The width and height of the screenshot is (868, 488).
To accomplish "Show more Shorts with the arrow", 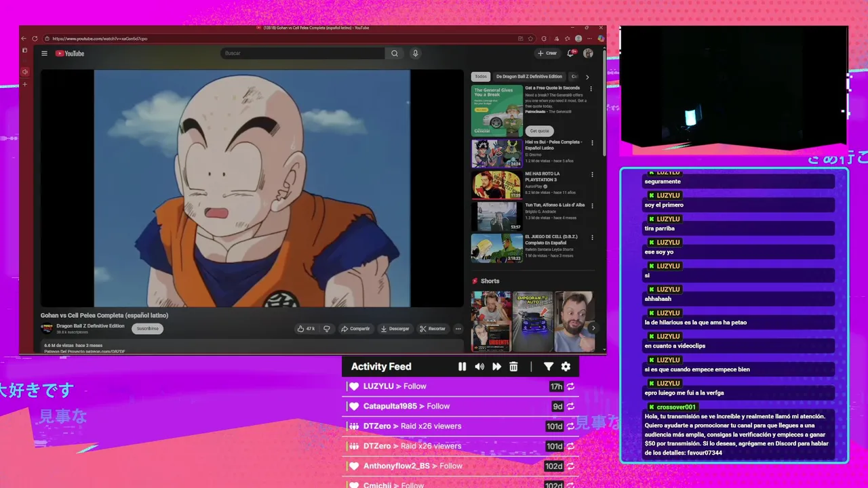I will [x=593, y=328].
